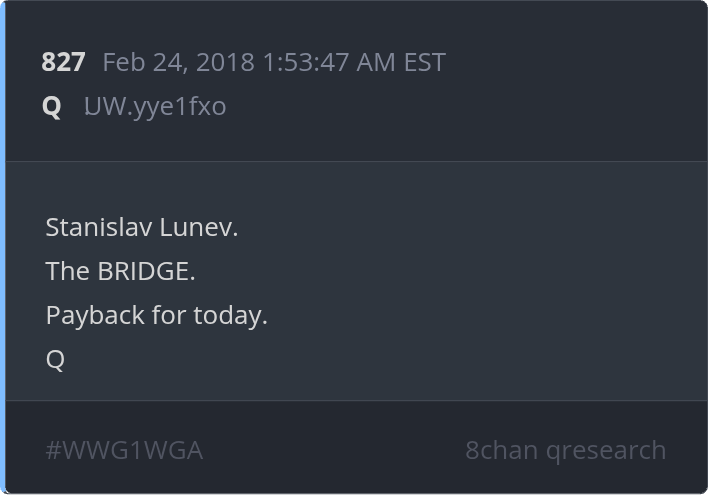
Task: Click the 8chan source label
Action: [501, 450]
